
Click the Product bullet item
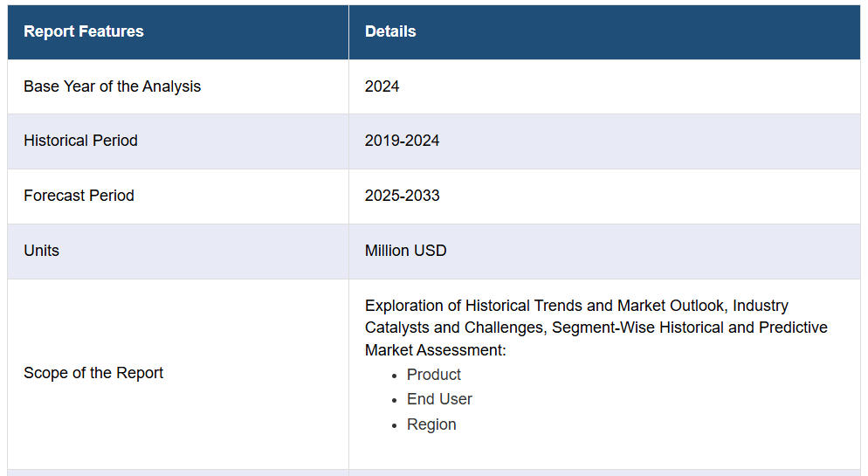(x=434, y=375)
